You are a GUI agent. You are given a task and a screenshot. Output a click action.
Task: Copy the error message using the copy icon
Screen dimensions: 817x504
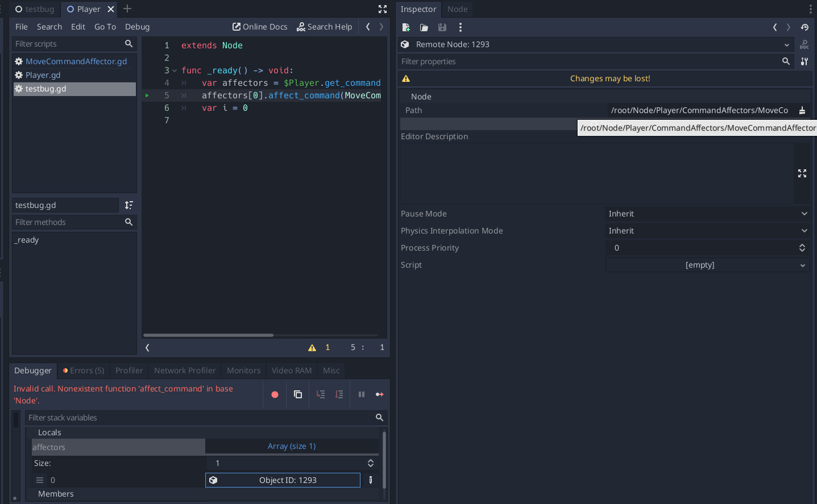297,394
